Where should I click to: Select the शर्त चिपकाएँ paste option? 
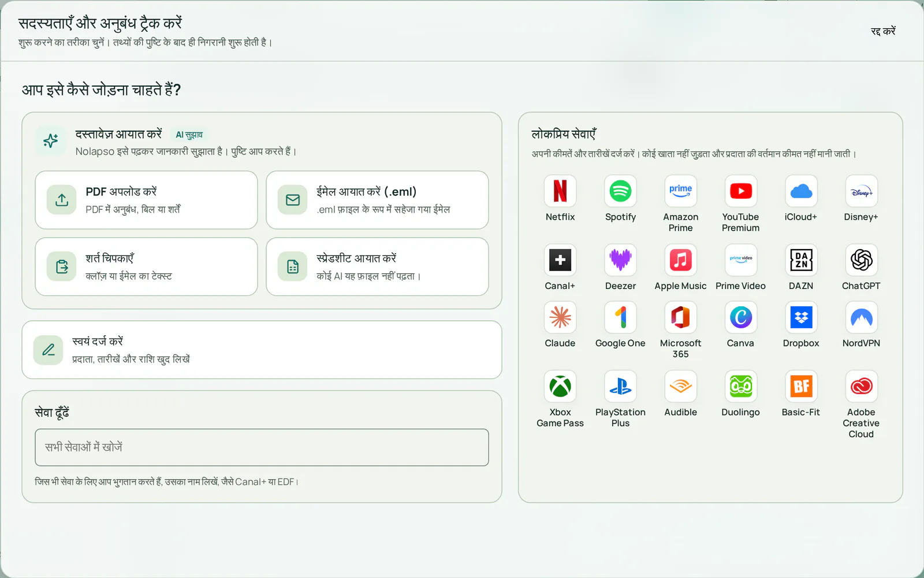(x=146, y=266)
